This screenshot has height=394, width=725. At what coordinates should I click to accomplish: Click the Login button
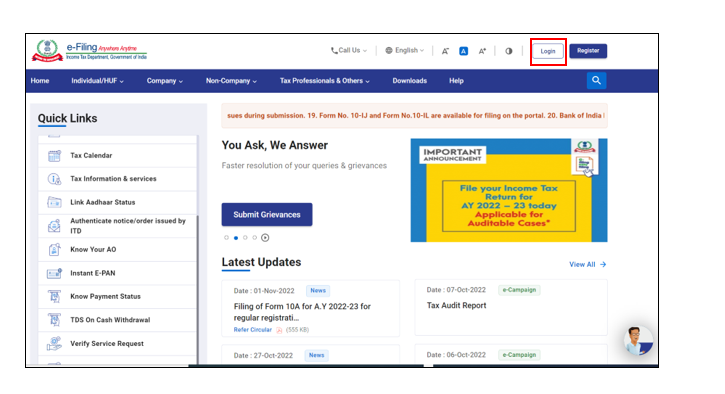pyautogui.click(x=548, y=51)
